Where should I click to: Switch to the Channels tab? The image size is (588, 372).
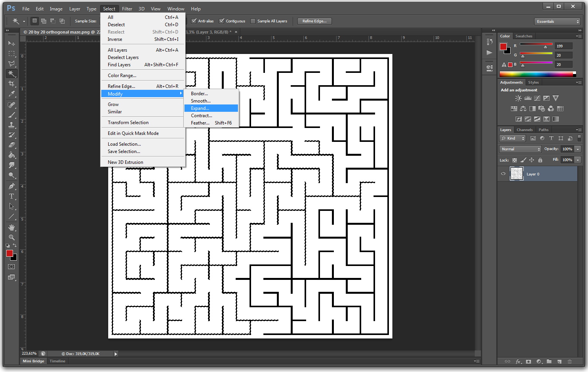tap(524, 130)
